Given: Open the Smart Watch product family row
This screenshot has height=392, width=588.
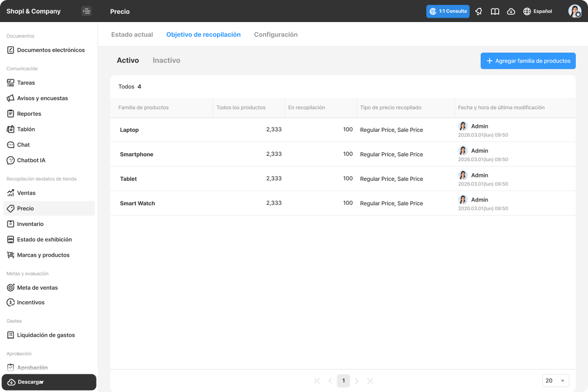Looking at the screenshot, I should 343,203.
